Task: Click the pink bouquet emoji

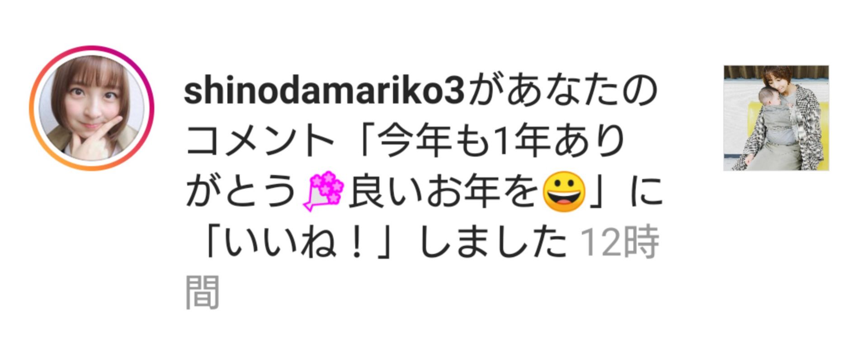Action: tap(324, 191)
